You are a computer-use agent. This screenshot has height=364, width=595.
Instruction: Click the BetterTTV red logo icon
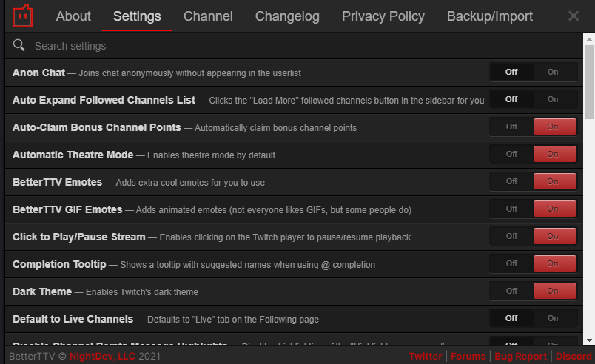[x=22, y=16]
